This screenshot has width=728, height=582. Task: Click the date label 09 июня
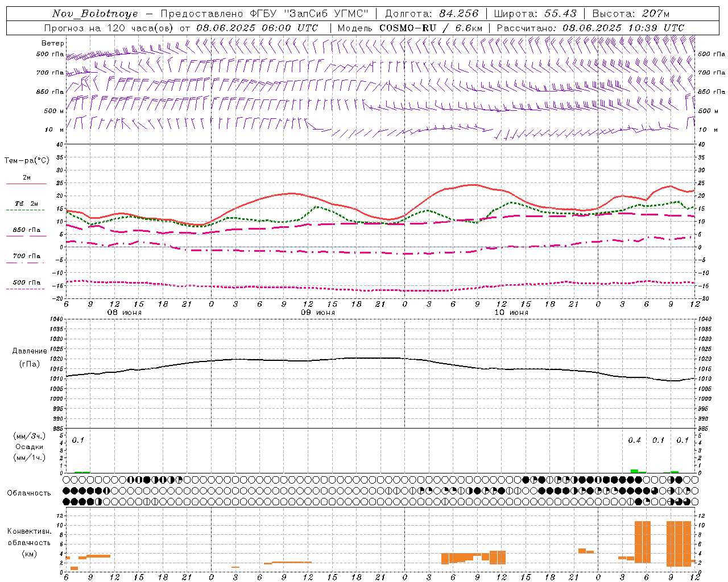318,313
